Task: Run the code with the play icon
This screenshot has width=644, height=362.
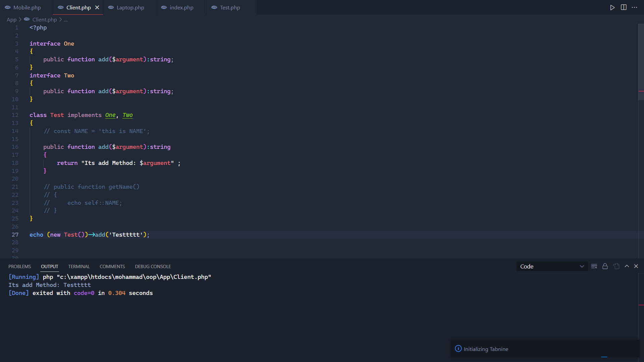Action: coord(612,7)
